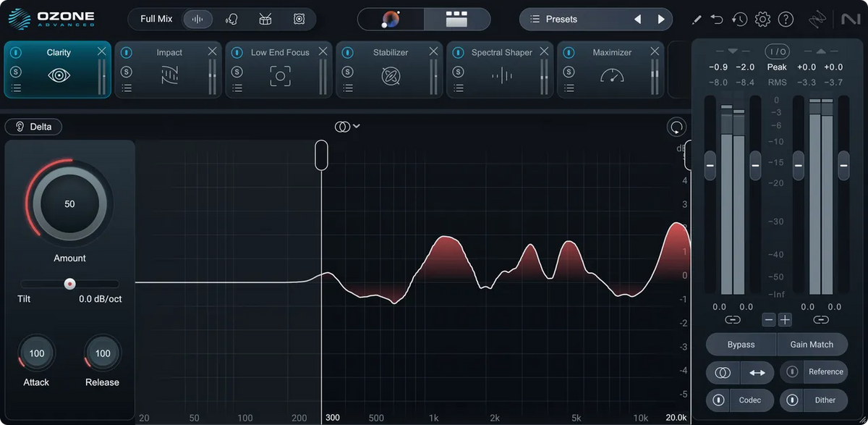Select the Vocal mix type icon
Viewport: 868px width, 425px height.
click(x=231, y=19)
